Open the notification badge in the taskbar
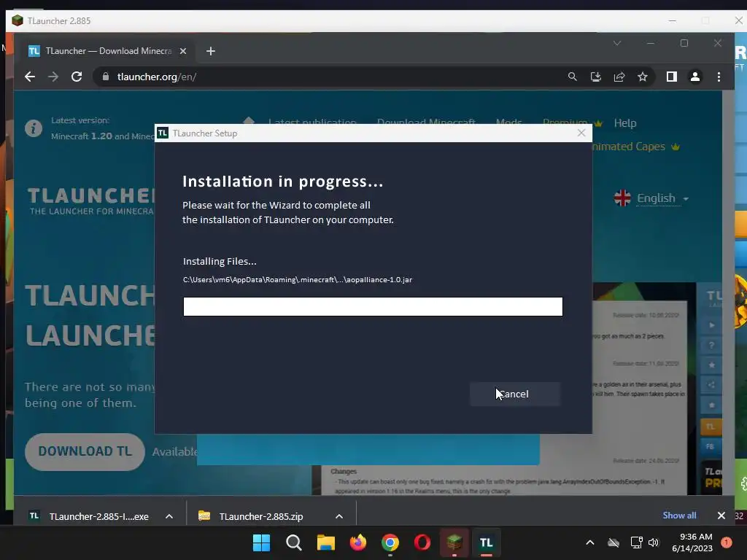Image resolution: width=747 pixels, height=560 pixels. [726, 542]
